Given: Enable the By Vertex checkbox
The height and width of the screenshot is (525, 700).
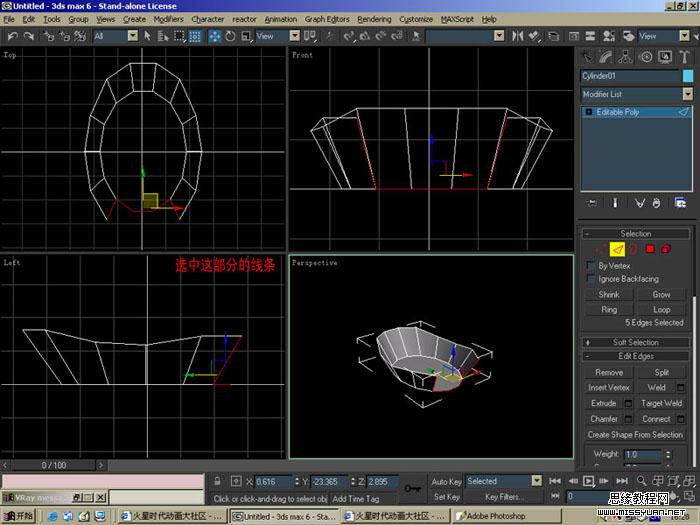Looking at the screenshot, I should click(x=591, y=266).
